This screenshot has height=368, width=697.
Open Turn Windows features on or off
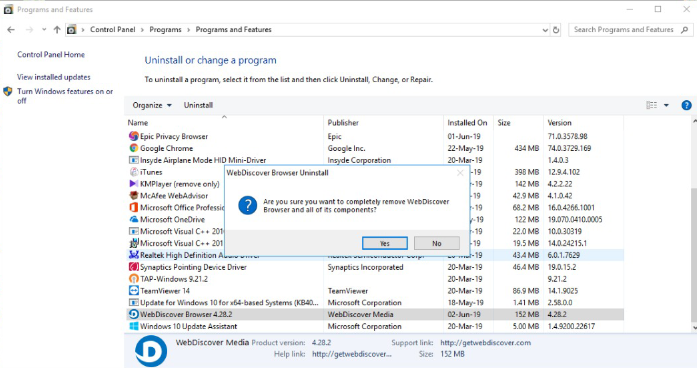[x=65, y=96]
